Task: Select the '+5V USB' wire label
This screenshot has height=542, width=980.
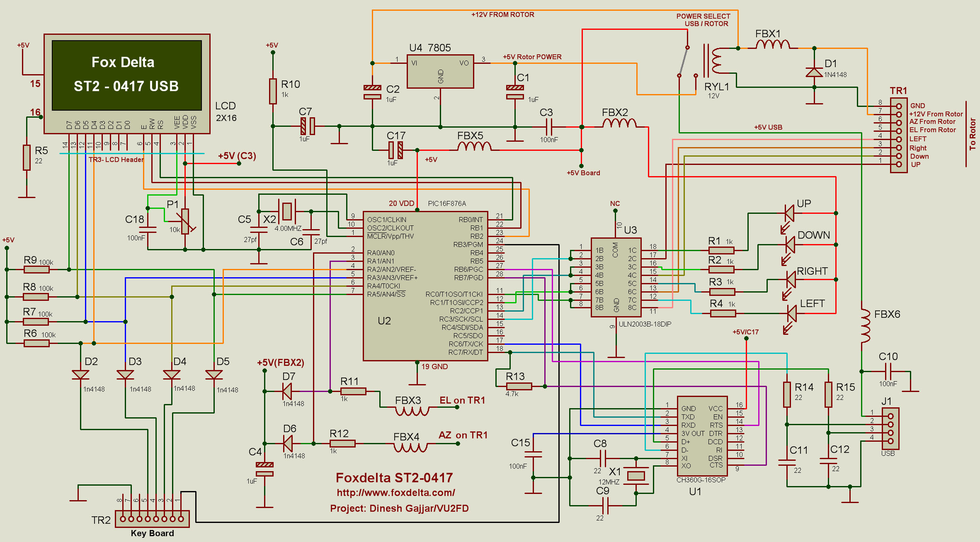Action: [768, 127]
